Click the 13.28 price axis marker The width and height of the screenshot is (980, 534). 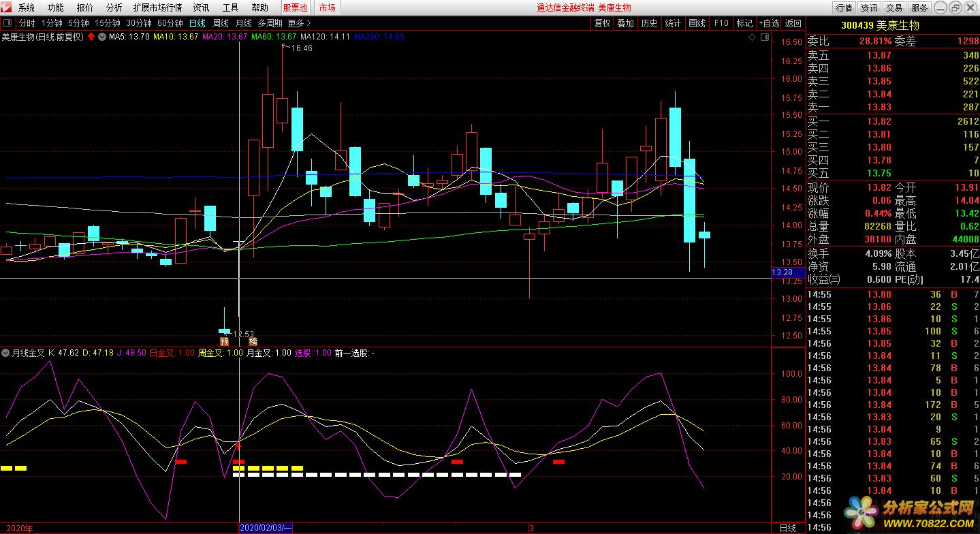click(781, 272)
